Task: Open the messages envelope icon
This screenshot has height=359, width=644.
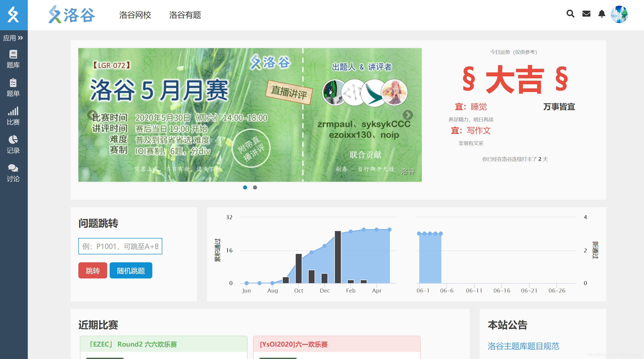Action: (x=586, y=14)
